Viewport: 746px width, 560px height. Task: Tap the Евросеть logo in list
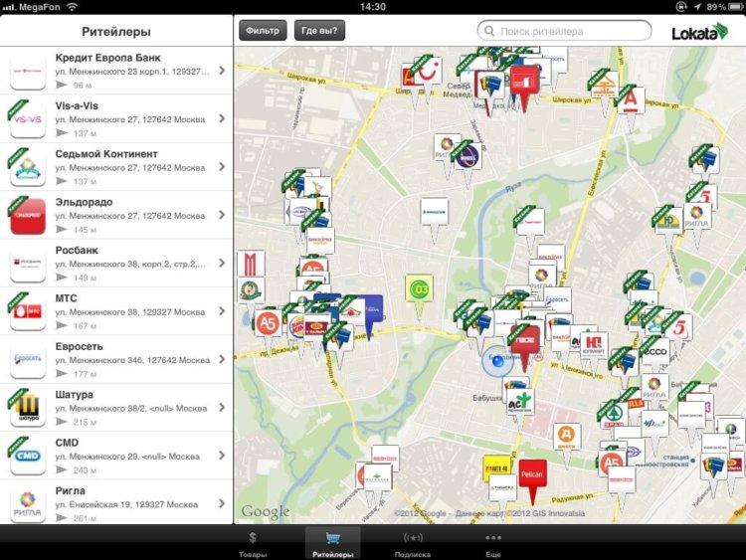(28, 360)
